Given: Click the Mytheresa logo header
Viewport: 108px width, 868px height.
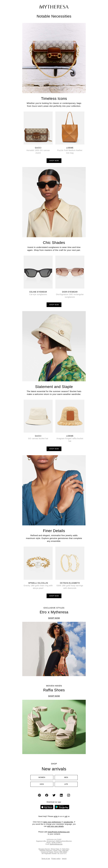Looking at the screenshot, I should coord(54,7).
